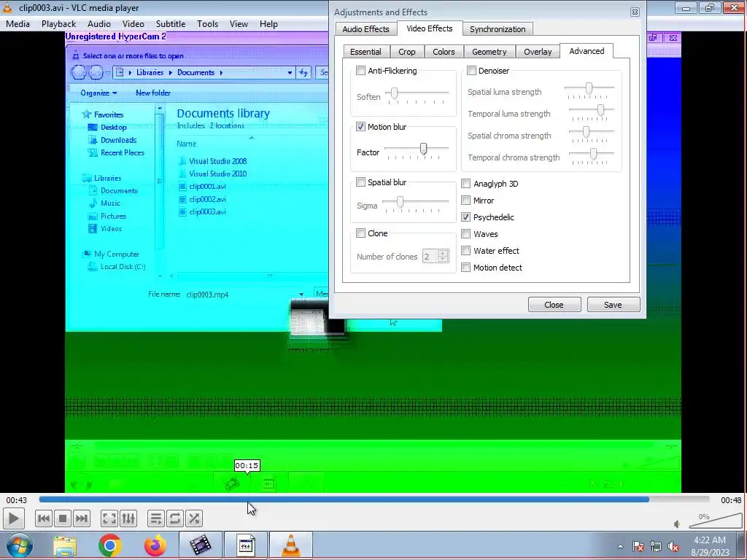
Task: Enable the Water effect checkbox
Action: (466, 251)
